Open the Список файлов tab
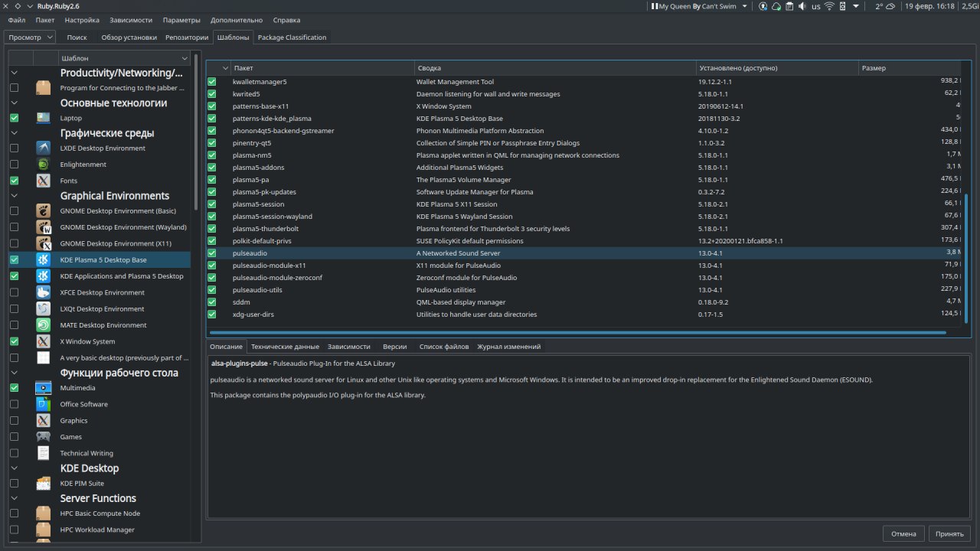 point(444,347)
